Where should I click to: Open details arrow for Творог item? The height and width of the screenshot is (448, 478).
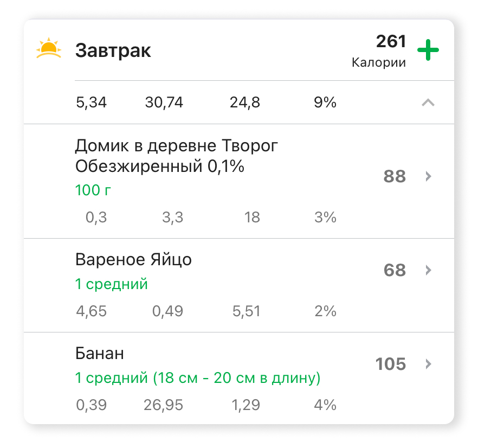coord(428,177)
